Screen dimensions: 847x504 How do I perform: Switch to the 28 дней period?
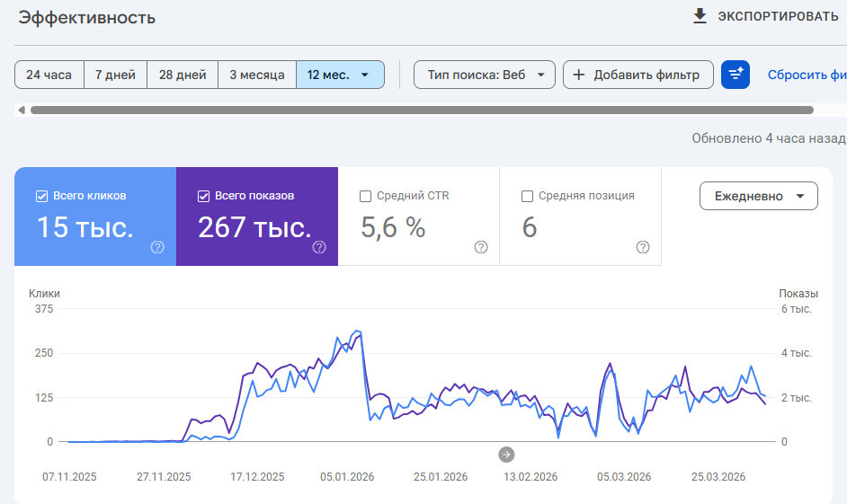[183, 75]
